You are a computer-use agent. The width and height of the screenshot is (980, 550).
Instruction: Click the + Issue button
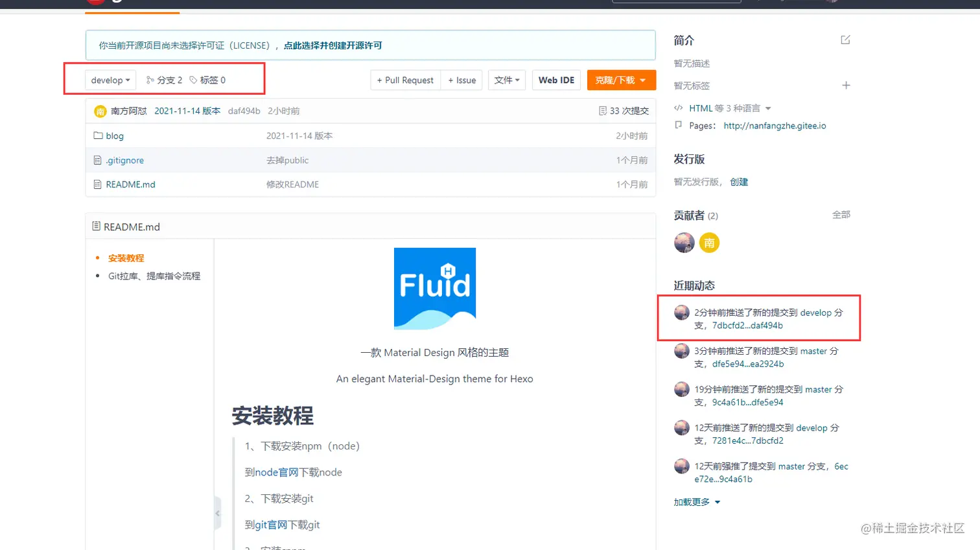tap(461, 80)
